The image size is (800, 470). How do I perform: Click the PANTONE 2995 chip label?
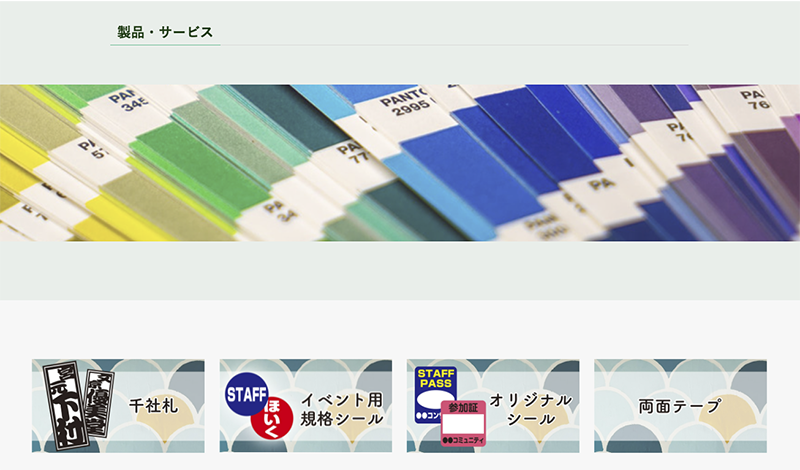[x=406, y=102]
